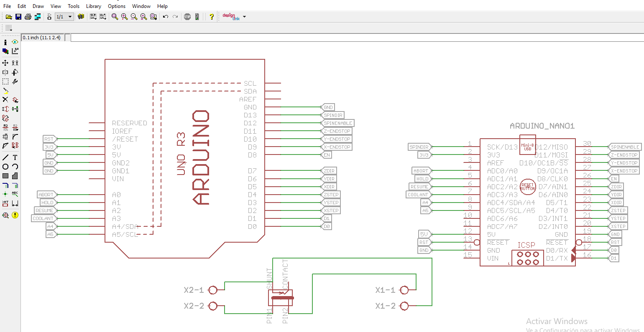Click the designlink button
The width and height of the screenshot is (644, 332).
coord(231,17)
